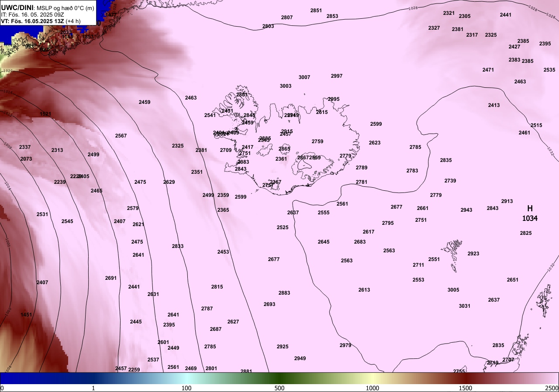
Task: Click the 'H' high pressure marker
Action: click(x=530, y=209)
